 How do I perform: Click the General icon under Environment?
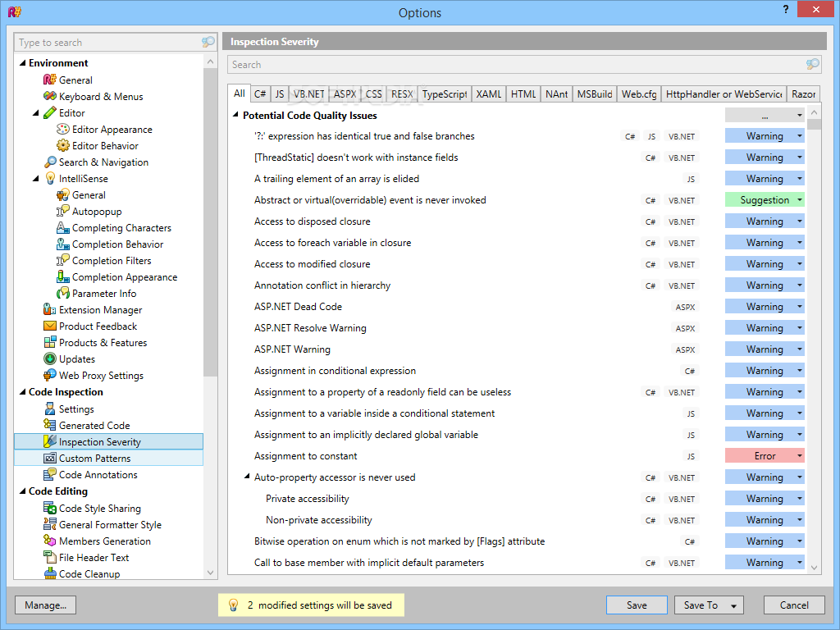tap(49, 80)
